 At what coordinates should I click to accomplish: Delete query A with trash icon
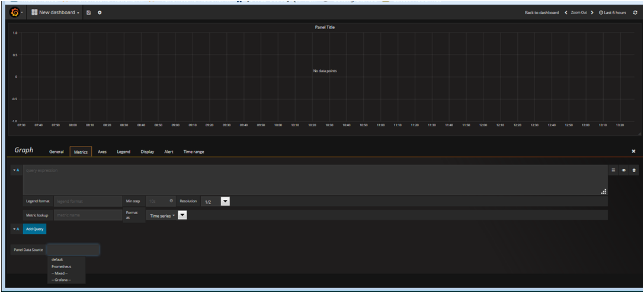click(x=634, y=170)
